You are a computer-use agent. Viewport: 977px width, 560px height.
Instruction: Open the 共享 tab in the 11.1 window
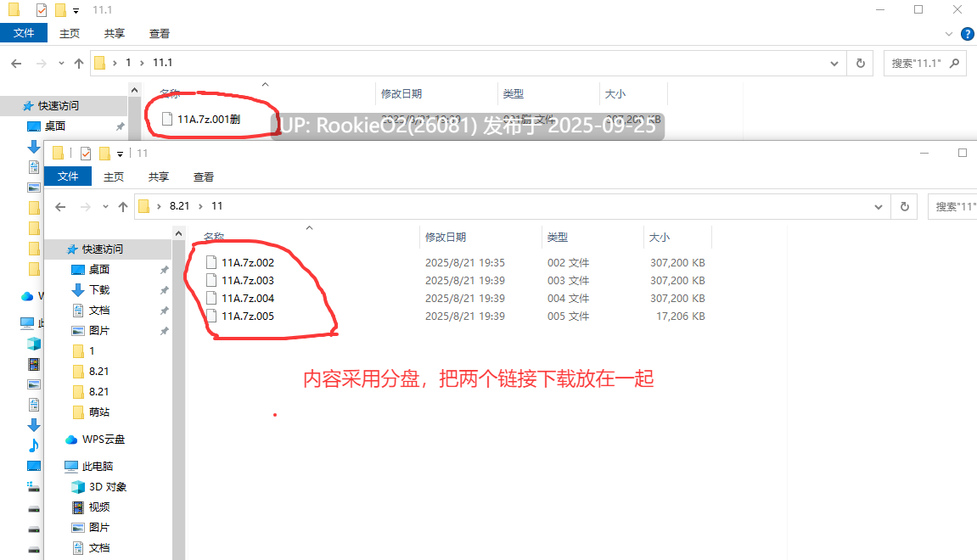114,34
